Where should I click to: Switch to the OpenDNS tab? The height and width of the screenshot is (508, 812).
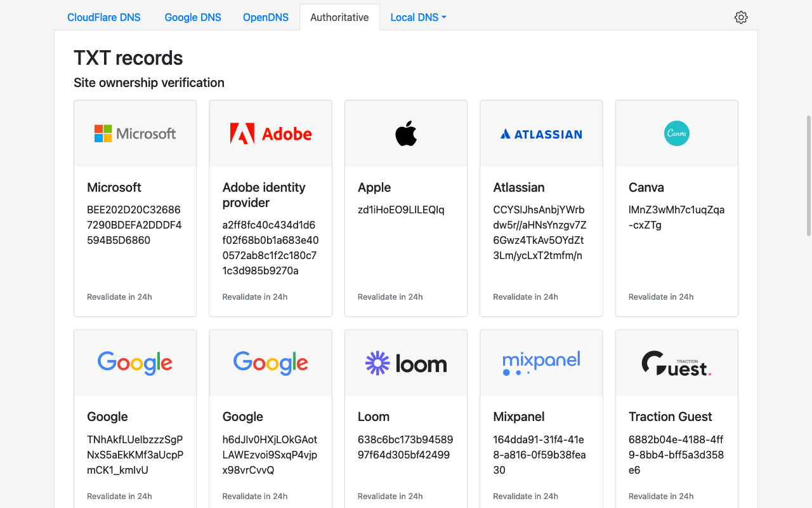coord(265,17)
